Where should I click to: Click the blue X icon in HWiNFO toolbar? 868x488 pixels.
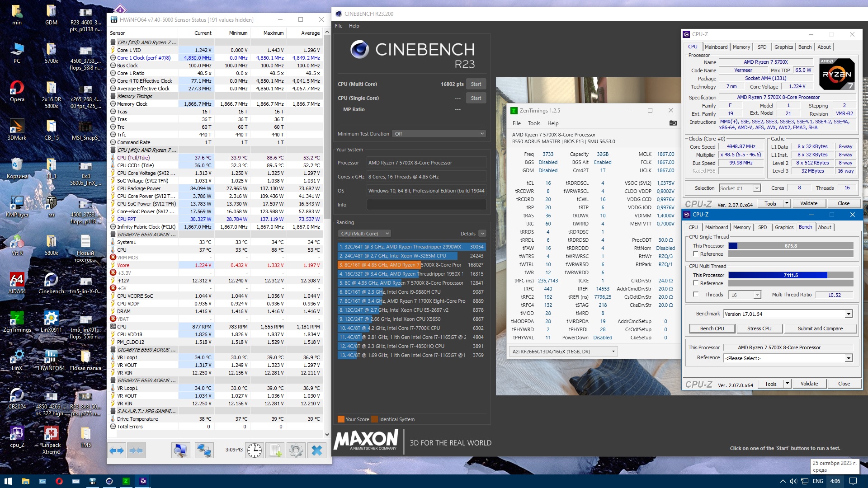coord(317,450)
